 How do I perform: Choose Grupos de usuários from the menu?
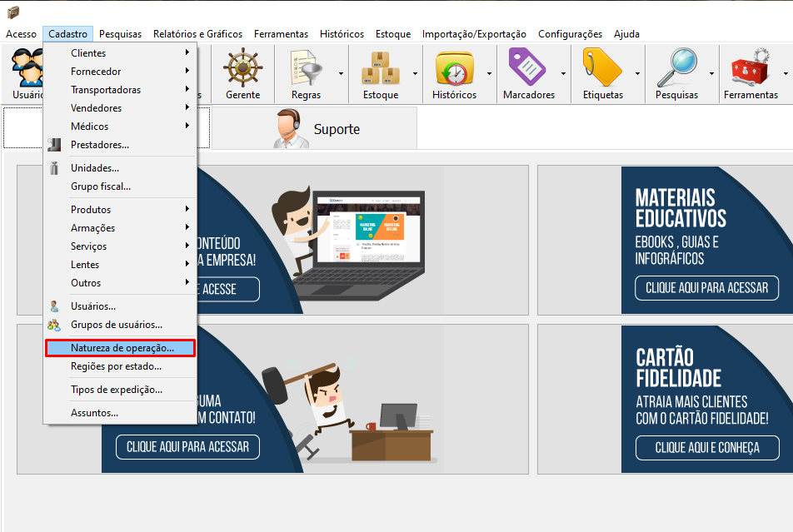coord(116,324)
